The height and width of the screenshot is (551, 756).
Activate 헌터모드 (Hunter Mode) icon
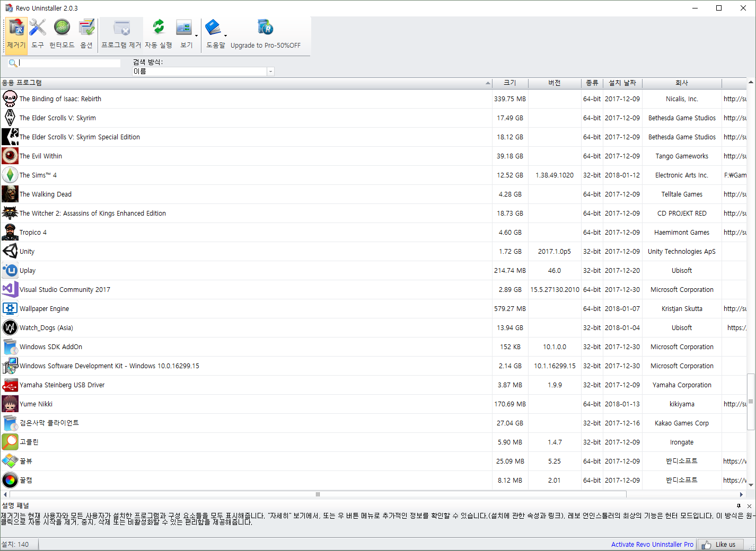click(x=62, y=34)
